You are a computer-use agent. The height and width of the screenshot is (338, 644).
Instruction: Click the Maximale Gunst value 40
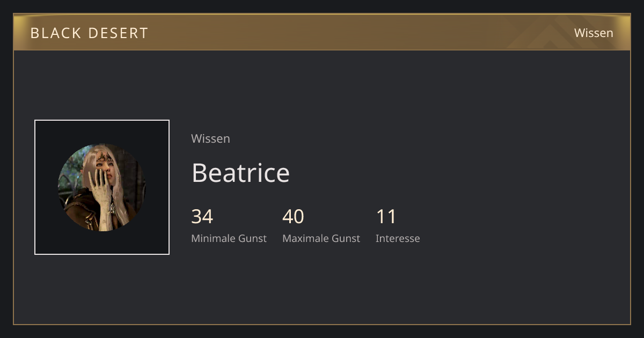point(293,217)
